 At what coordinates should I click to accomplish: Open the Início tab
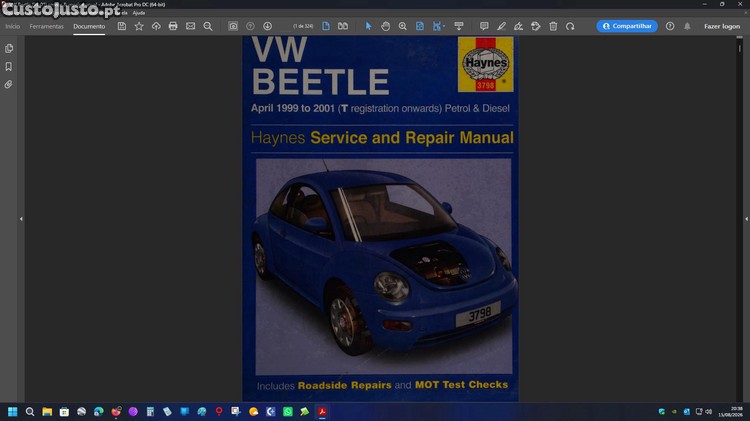tap(12, 26)
